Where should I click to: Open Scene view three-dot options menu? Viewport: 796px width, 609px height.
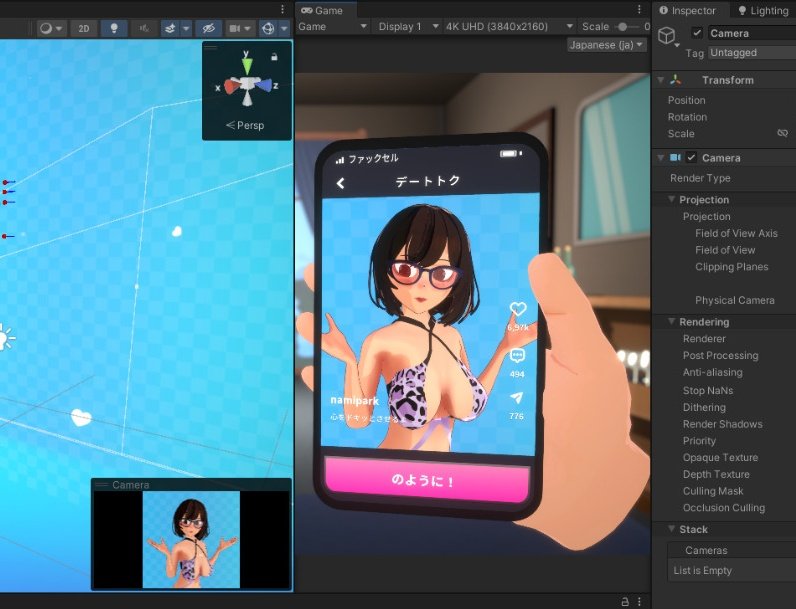coord(283,9)
